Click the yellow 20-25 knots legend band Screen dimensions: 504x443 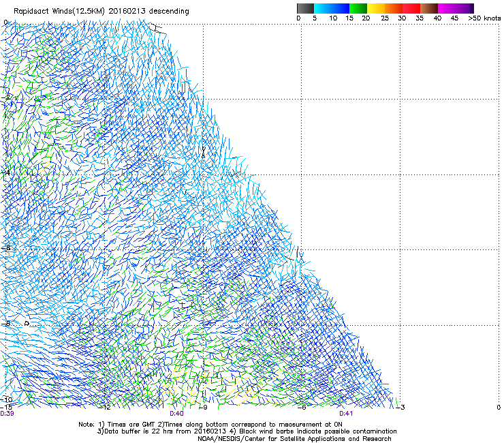pos(376,8)
